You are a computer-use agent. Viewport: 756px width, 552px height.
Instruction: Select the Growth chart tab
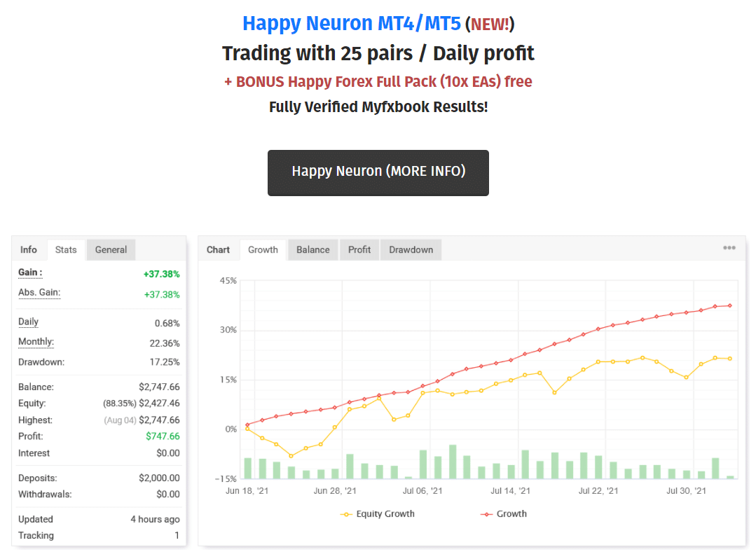point(263,249)
